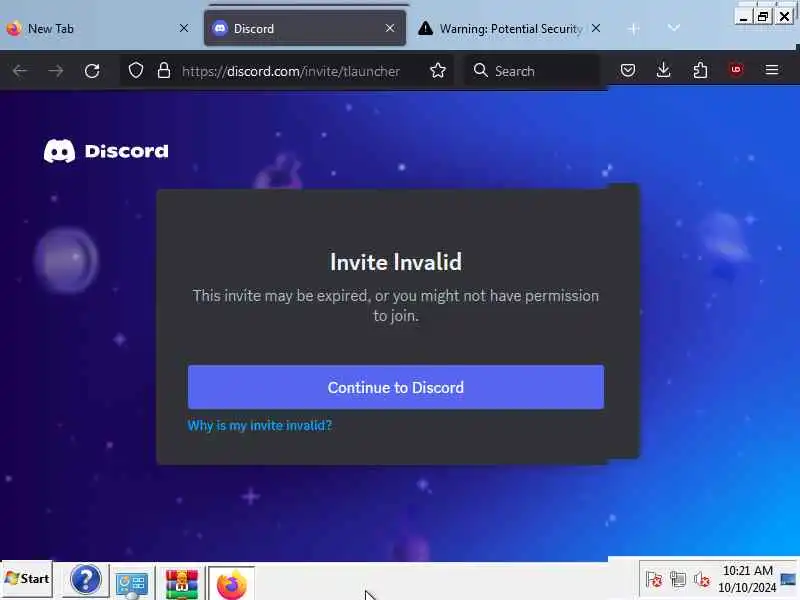
Task: Click the address bar URL
Action: 291,71
